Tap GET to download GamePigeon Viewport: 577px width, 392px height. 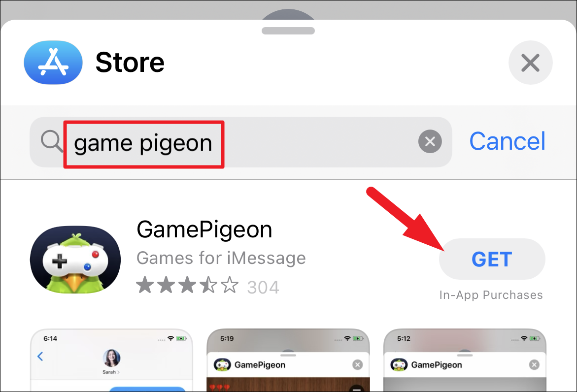tap(492, 259)
